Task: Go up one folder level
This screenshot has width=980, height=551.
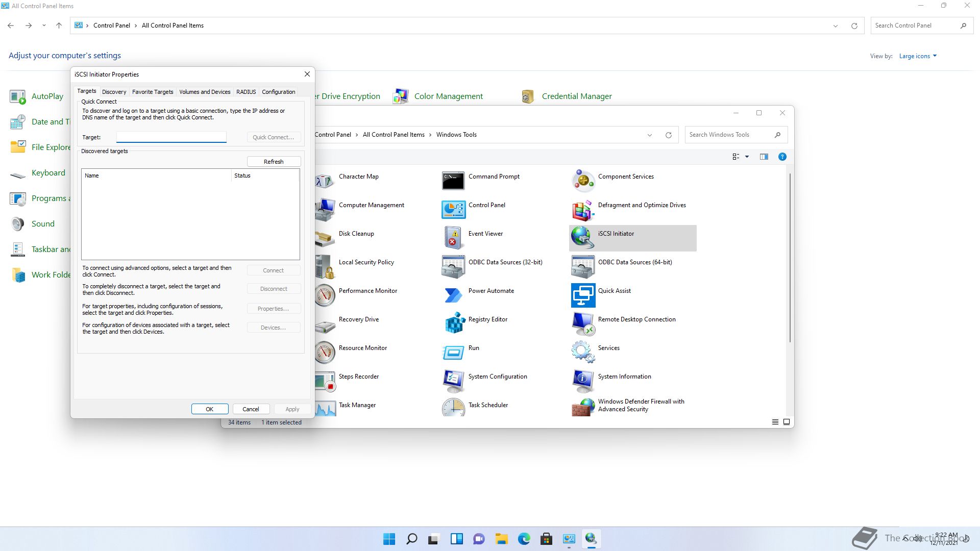Action: (59, 26)
